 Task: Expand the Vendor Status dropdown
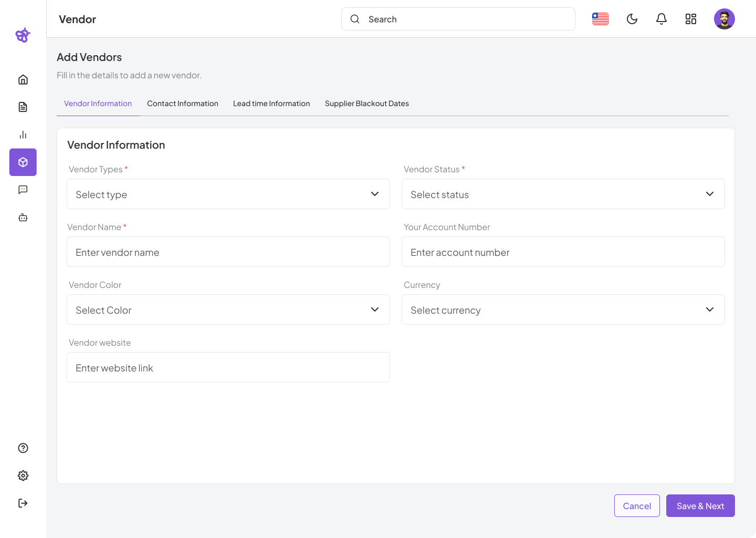pyautogui.click(x=563, y=194)
